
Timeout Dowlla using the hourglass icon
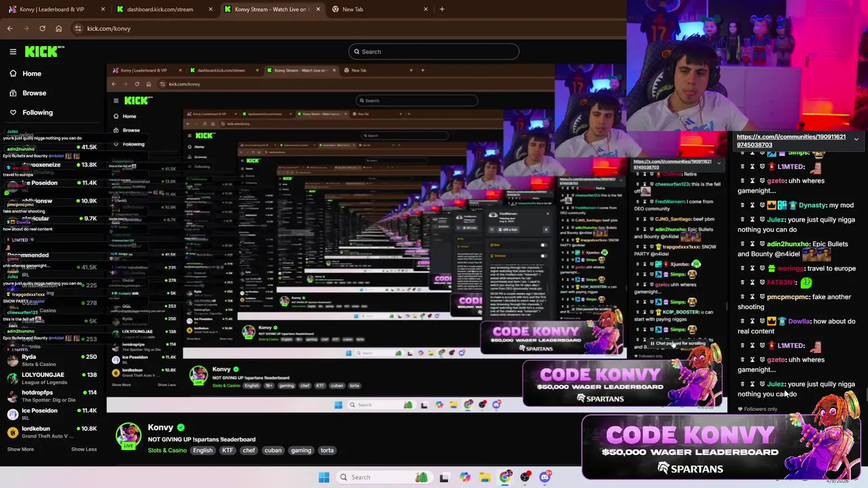pyautogui.click(x=752, y=321)
